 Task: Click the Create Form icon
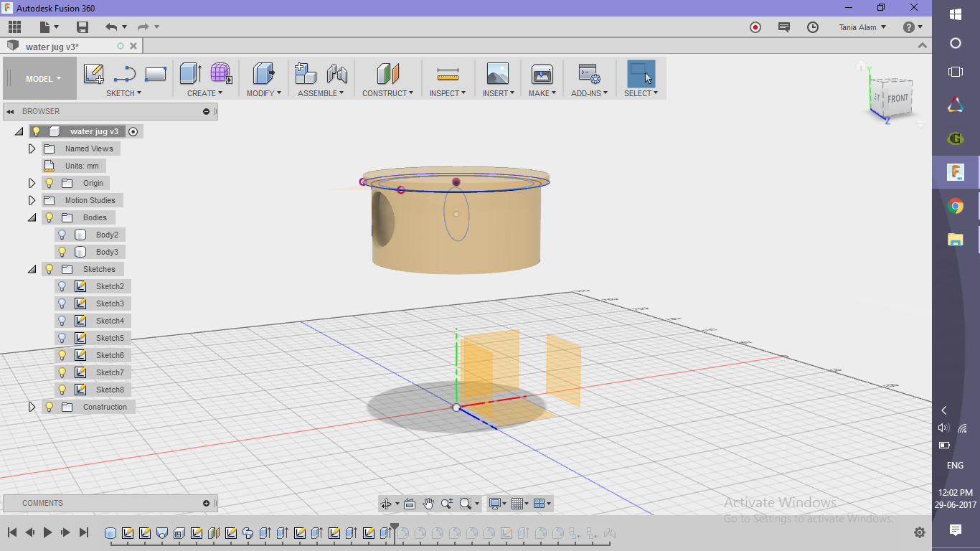(x=221, y=74)
